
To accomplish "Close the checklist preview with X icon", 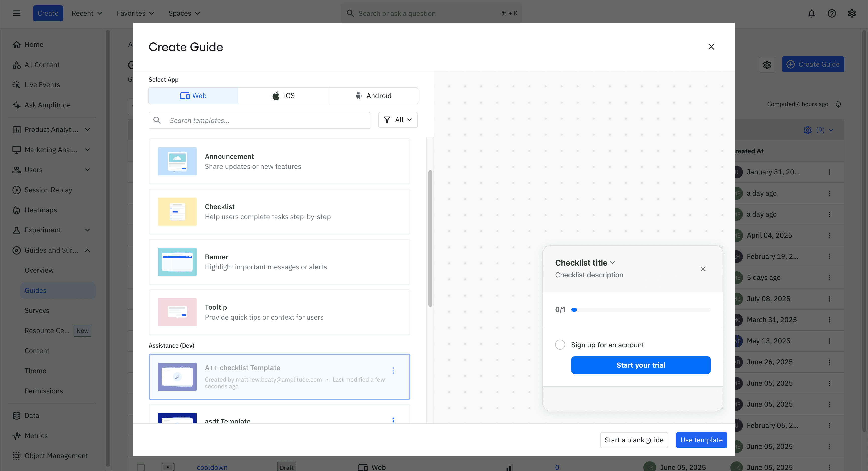I will (703, 269).
